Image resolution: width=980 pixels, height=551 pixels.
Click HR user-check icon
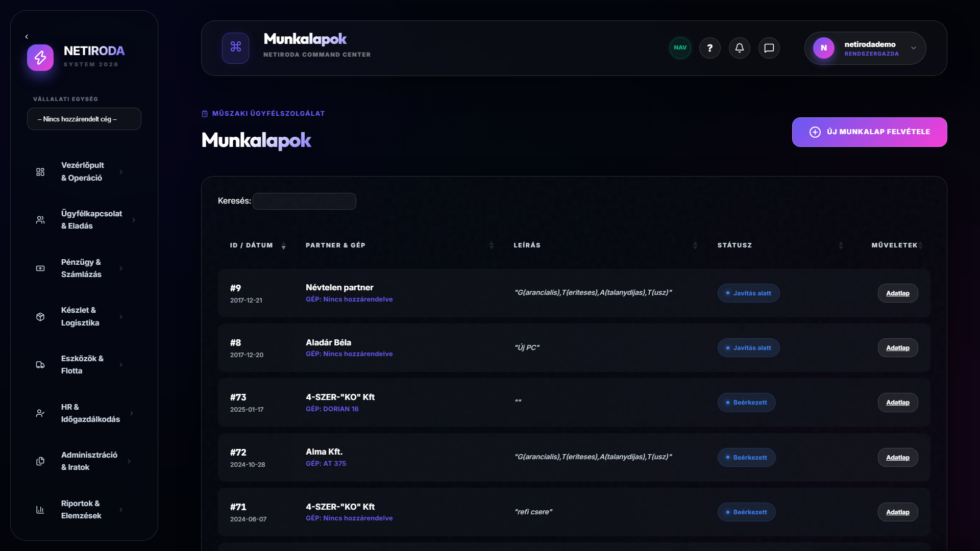click(x=40, y=413)
